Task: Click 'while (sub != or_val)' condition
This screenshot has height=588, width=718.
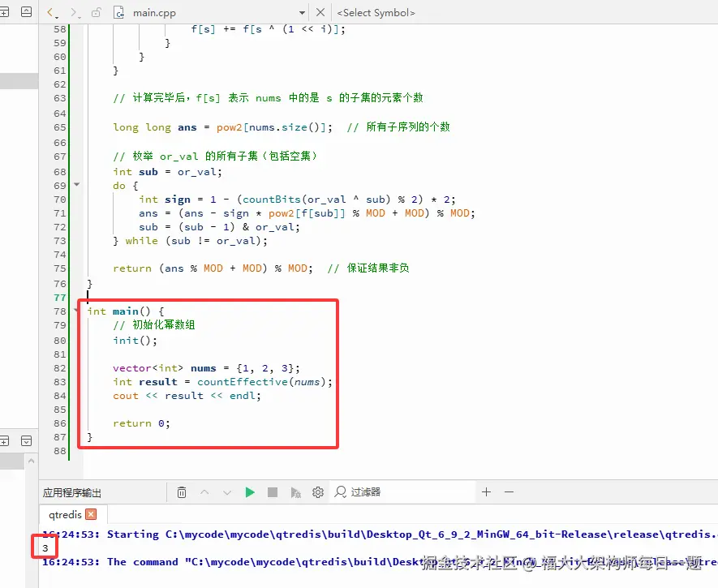Action: [x=196, y=241]
